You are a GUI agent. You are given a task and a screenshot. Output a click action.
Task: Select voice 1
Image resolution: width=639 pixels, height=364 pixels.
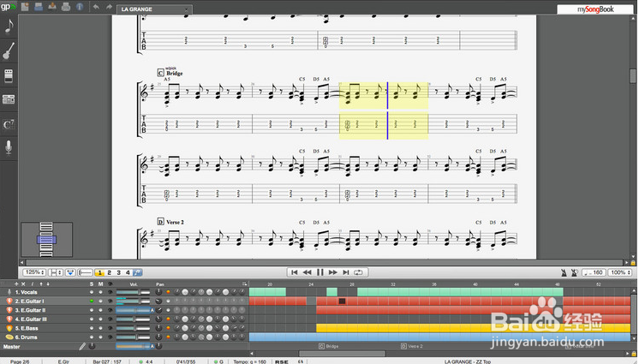100,272
